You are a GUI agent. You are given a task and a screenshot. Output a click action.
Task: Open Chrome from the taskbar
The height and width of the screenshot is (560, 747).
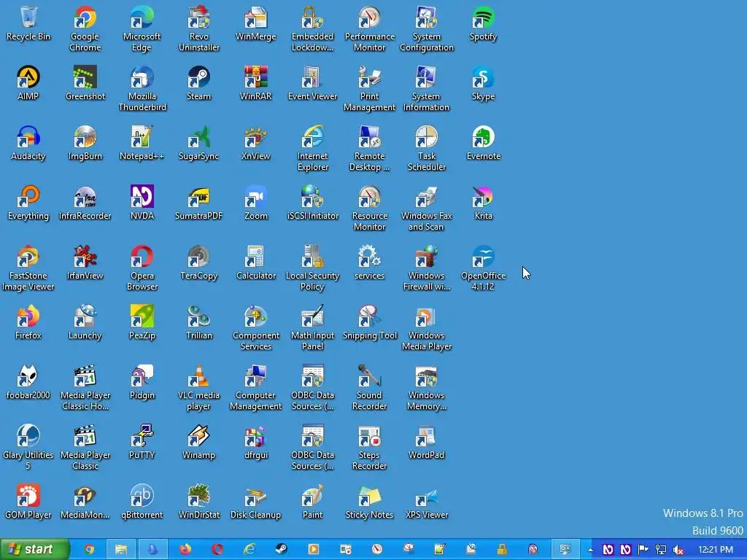click(x=88, y=550)
